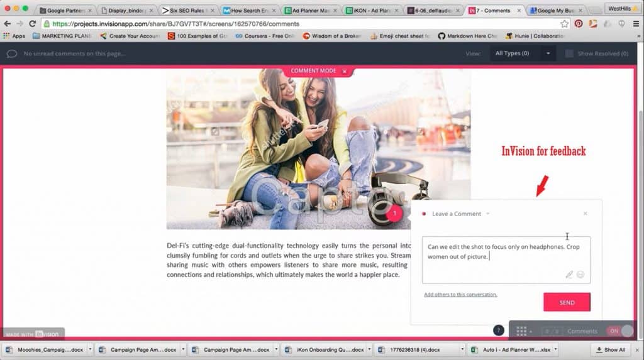Switch to the Google Partners tab
The image size is (644, 360).
tap(65, 10)
